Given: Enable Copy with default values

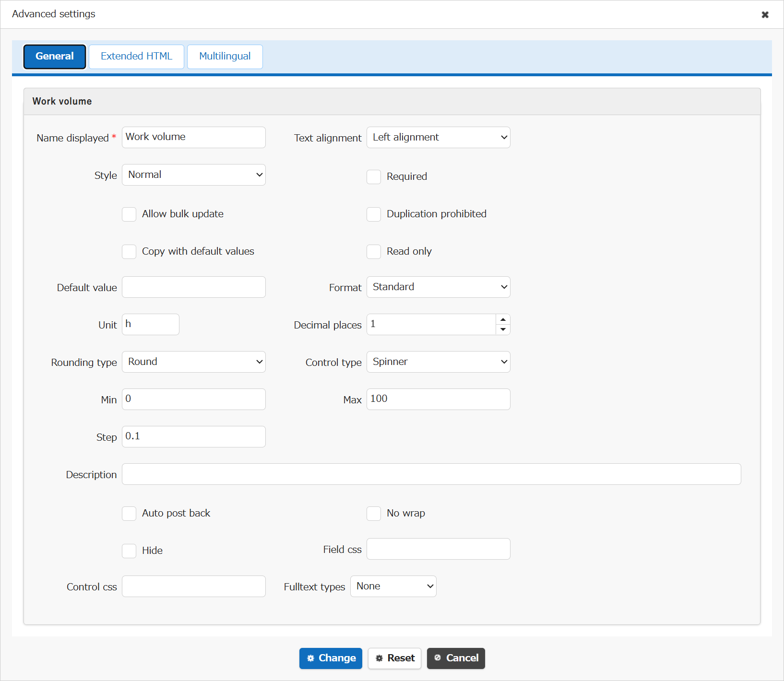Looking at the screenshot, I should click(129, 251).
